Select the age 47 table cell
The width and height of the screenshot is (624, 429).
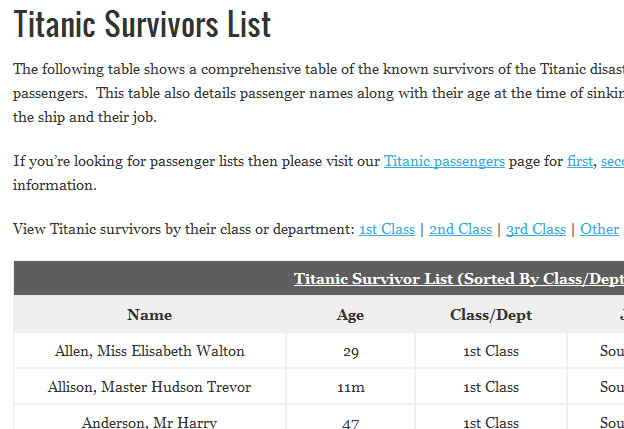[x=350, y=422]
